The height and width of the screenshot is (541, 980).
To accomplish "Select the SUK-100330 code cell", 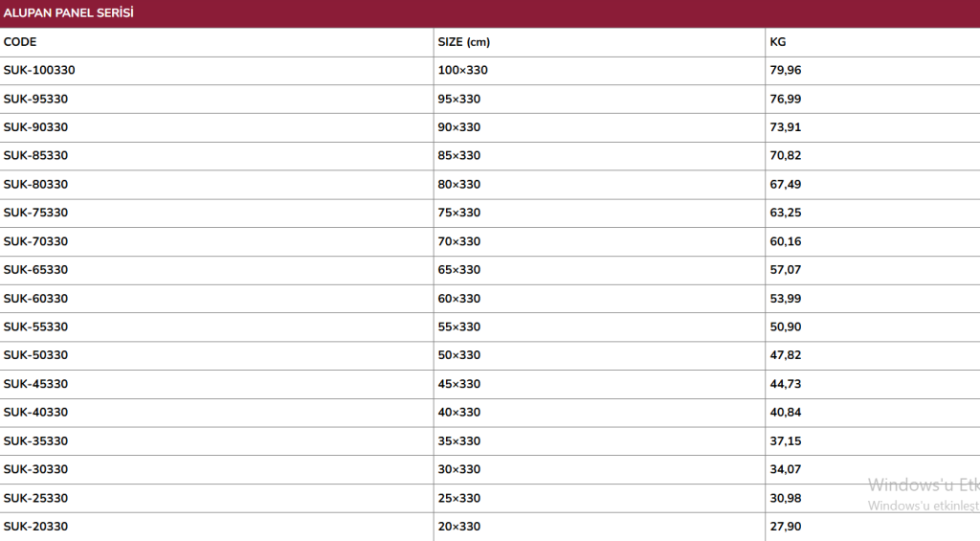I will click(39, 70).
